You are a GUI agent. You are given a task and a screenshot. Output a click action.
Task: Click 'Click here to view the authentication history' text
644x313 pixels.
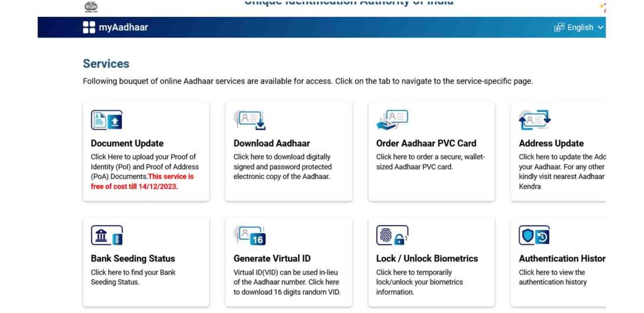pyautogui.click(x=553, y=277)
